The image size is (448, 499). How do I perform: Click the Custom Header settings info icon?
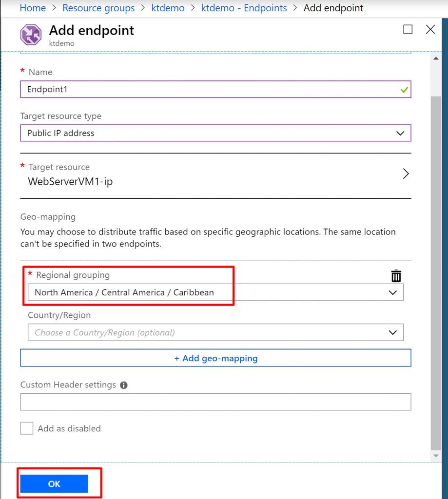tap(123, 385)
